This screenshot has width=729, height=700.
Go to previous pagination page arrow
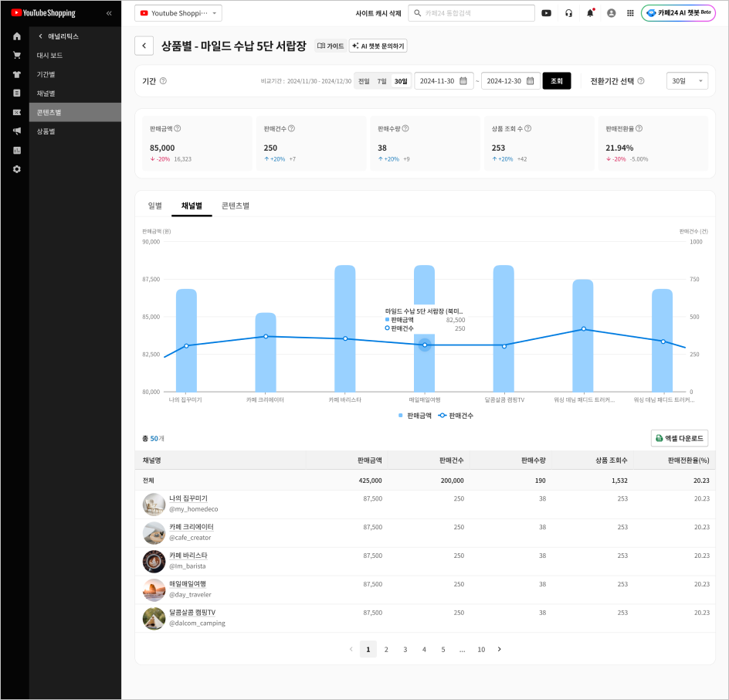[351, 649]
